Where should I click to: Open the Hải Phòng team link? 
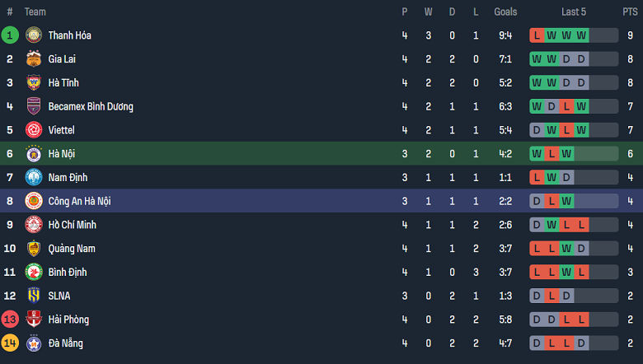click(x=68, y=320)
